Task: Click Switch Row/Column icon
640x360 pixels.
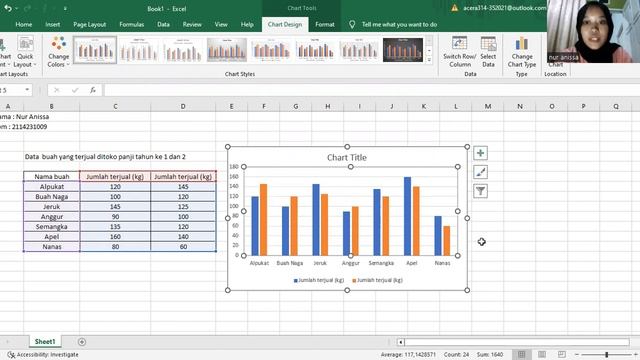Action: [460, 52]
